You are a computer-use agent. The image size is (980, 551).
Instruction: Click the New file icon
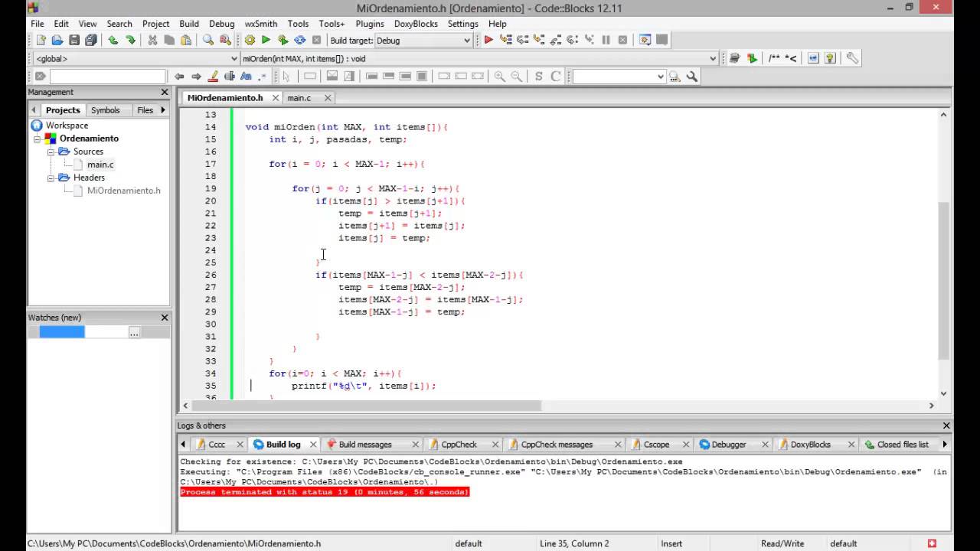[x=41, y=41]
